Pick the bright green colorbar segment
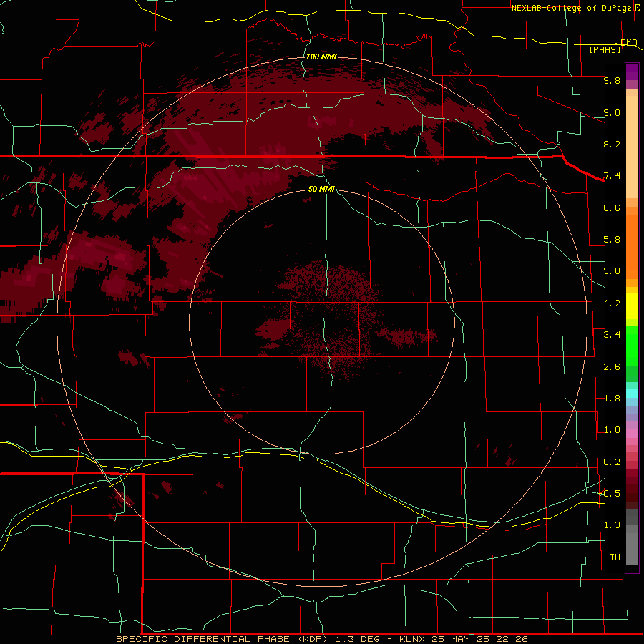Viewport: 644px width, 644px height. click(632, 346)
